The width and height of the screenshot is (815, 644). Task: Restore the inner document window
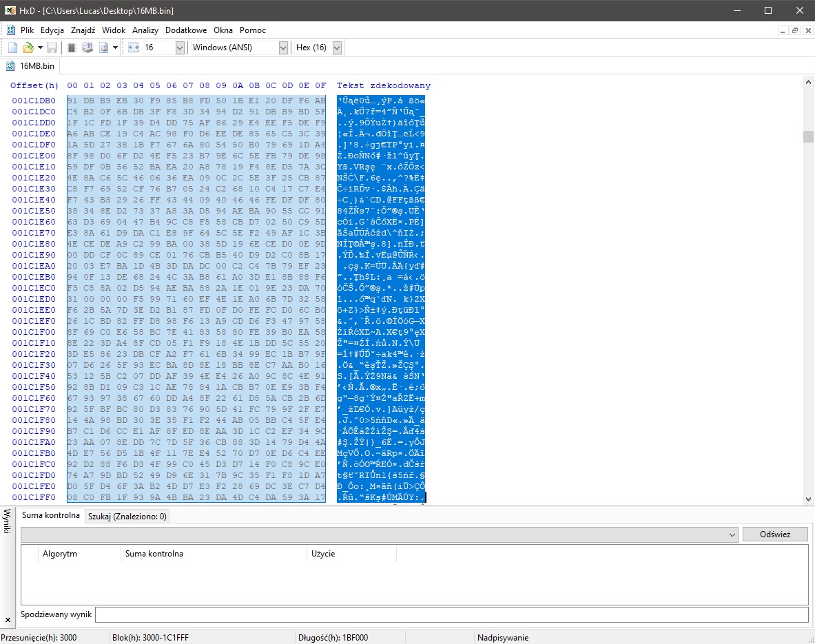795,31
